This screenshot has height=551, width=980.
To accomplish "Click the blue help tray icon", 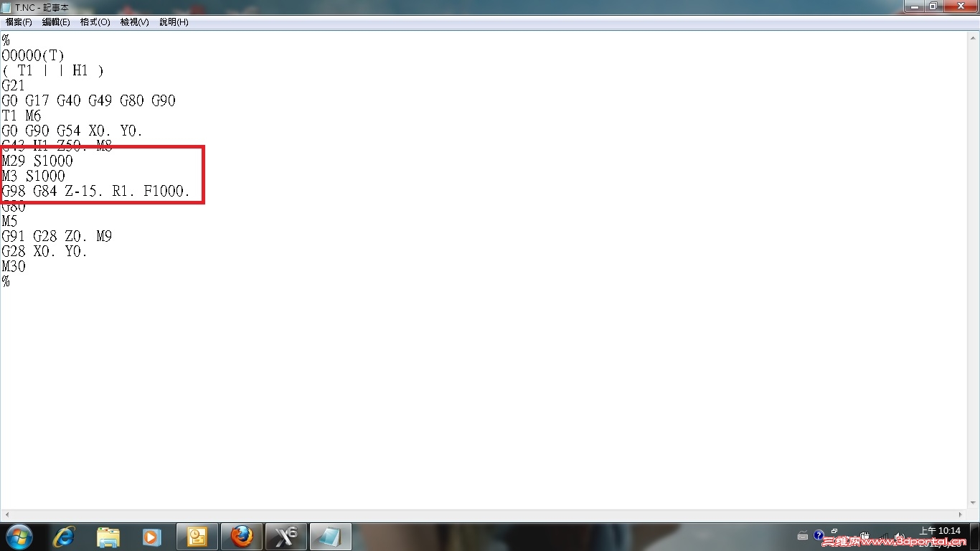I will pos(819,535).
